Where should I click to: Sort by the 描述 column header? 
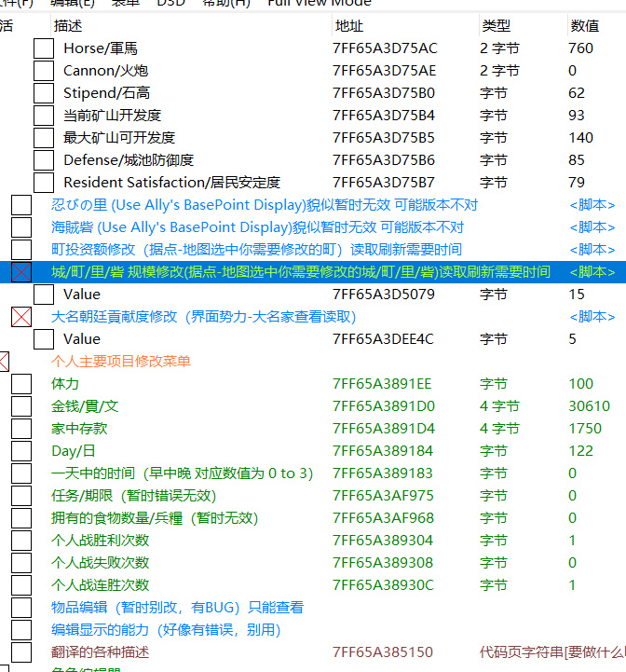click(191, 26)
